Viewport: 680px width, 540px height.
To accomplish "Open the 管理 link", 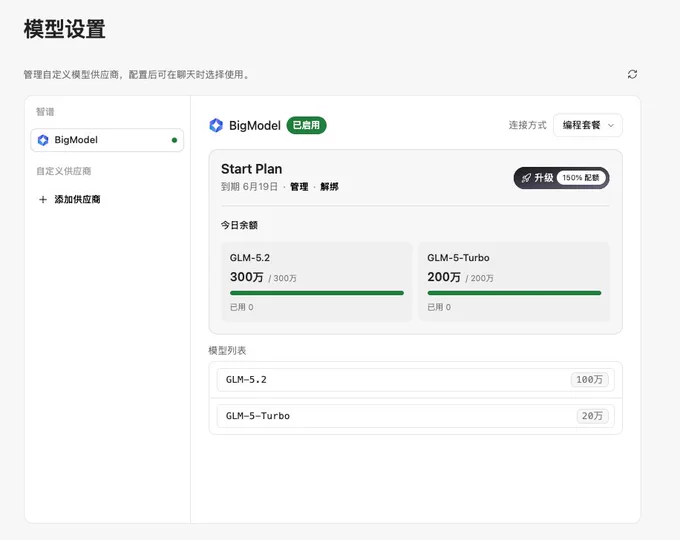I will coord(299,187).
